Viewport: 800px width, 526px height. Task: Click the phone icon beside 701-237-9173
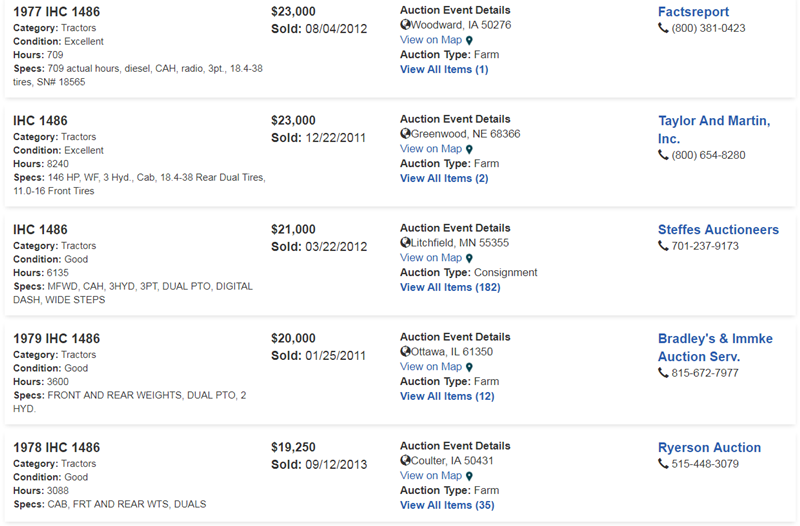[663, 246]
